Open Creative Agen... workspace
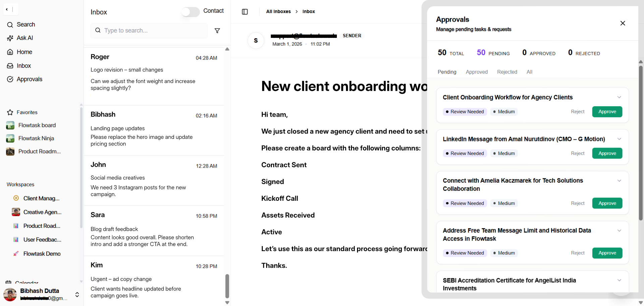 (x=37, y=212)
